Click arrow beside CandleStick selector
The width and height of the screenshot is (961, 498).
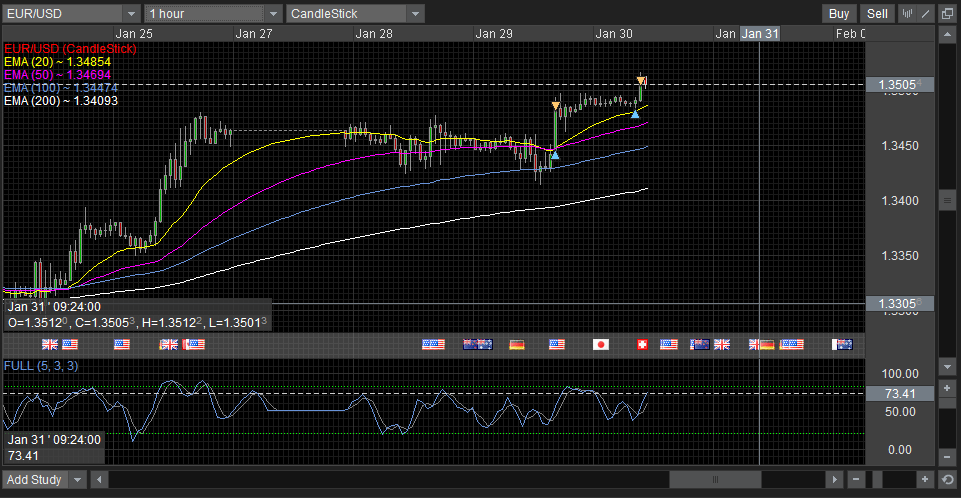point(416,13)
